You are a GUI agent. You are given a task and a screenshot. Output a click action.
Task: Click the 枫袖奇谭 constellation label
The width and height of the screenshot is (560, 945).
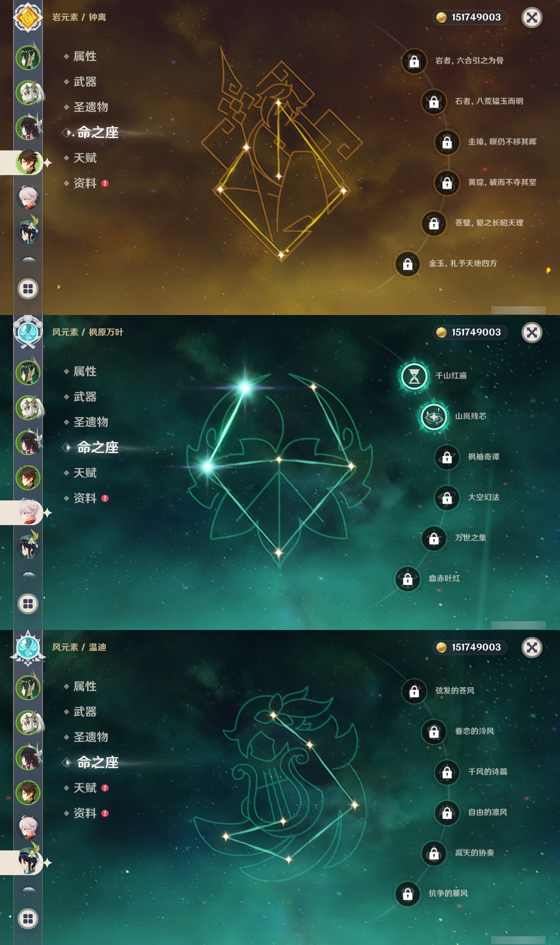483,457
